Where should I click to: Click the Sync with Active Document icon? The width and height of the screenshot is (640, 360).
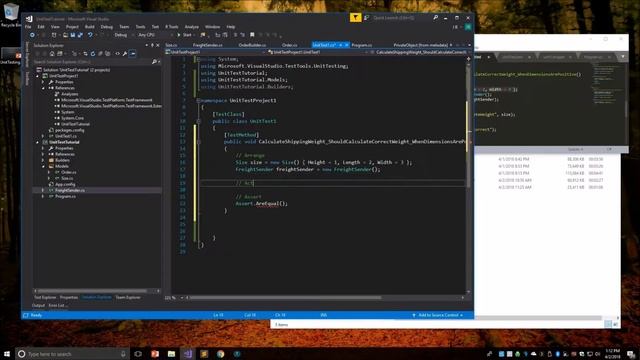85,53
